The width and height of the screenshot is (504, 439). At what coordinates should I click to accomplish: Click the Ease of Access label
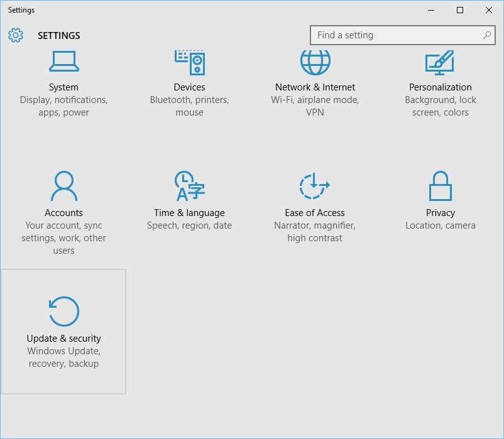(x=315, y=213)
